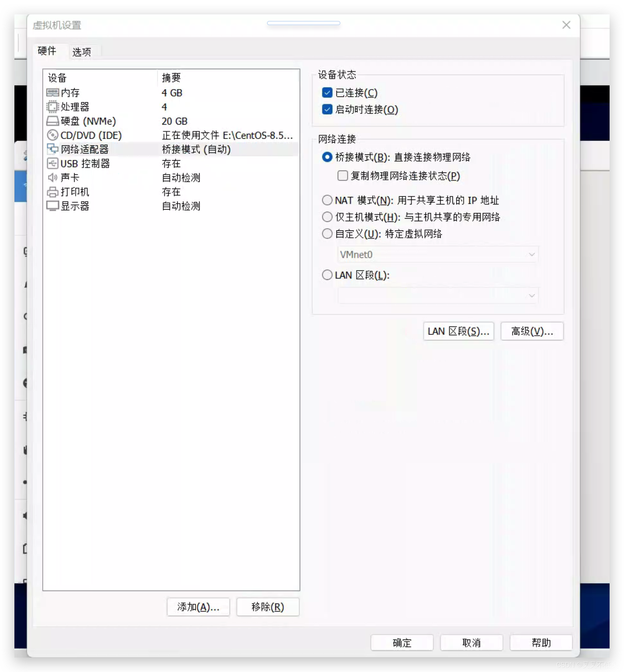Select LAN 区段(L) radio option
The height and width of the screenshot is (672, 624).
(327, 275)
